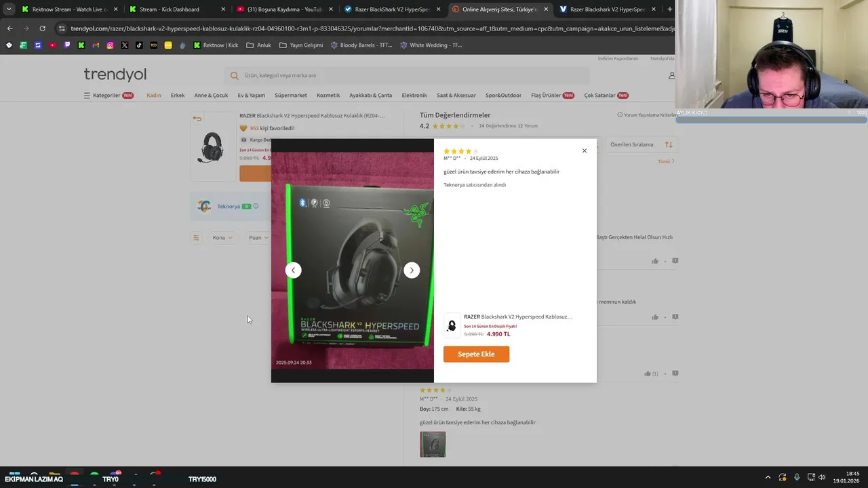The height and width of the screenshot is (488, 868).
Task: Open the Teknorya seller link
Action: tap(228, 206)
